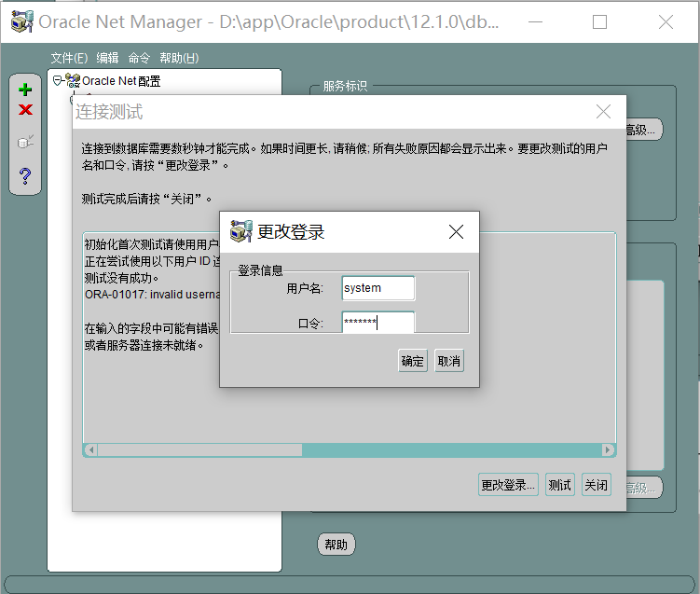Click the 取消 button in login dialog
The height and width of the screenshot is (594, 700).
pyautogui.click(x=449, y=361)
